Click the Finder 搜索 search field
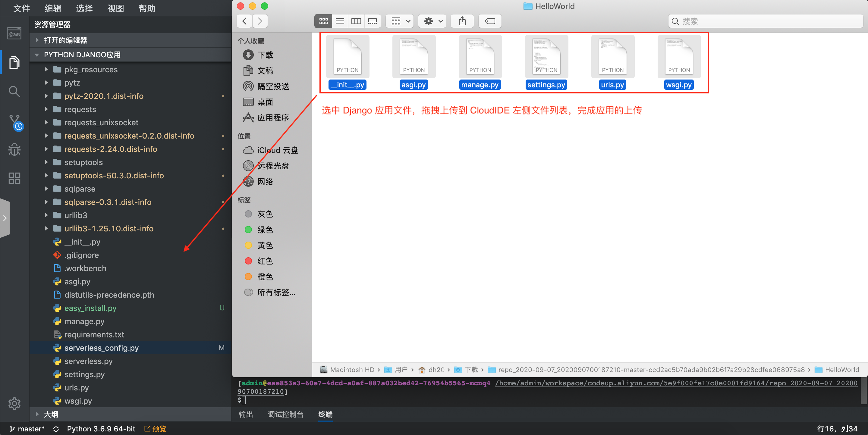The width and height of the screenshot is (868, 435). (765, 21)
